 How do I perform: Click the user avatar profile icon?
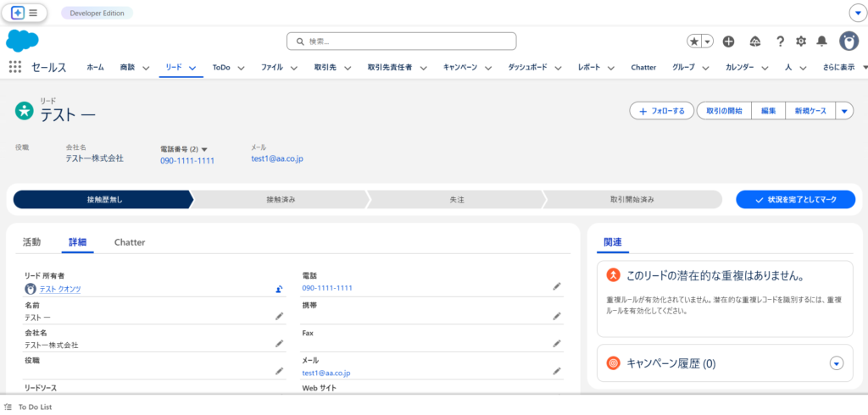(x=849, y=41)
